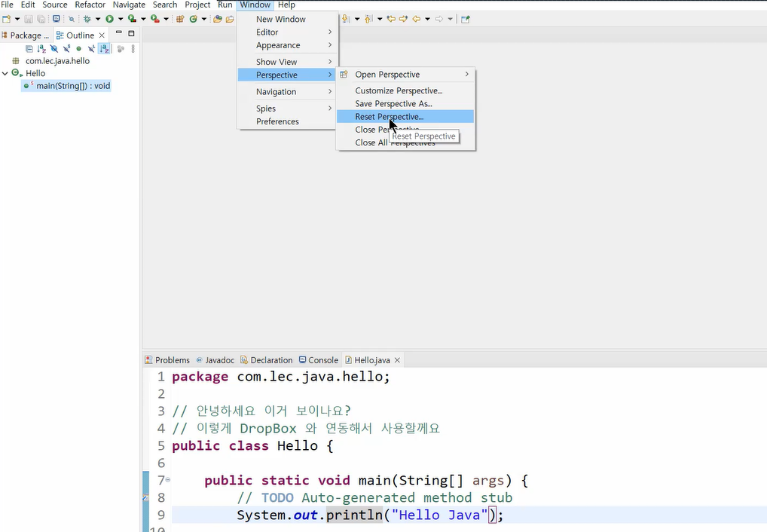The image size is (767, 532).
Task: Open the New wizard dropdown arrow
Action: [17, 19]
